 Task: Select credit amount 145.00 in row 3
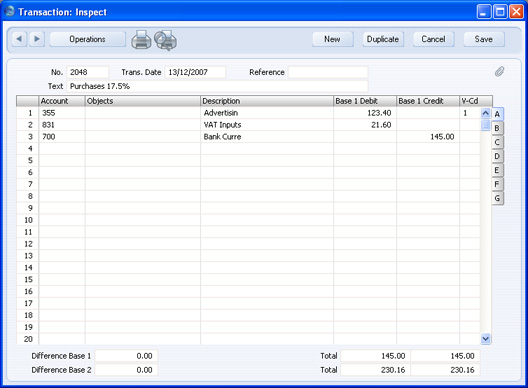[x=428, y=137]
